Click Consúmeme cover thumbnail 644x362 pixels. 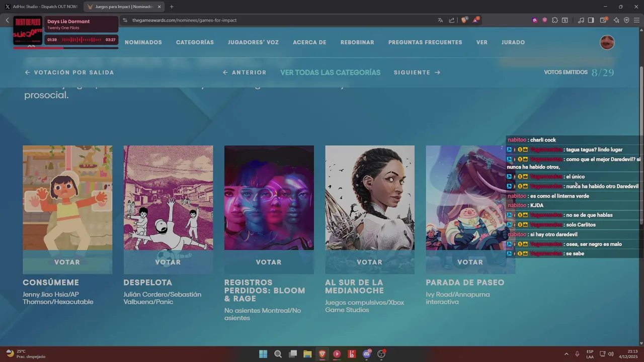click(x=67, y=198)
